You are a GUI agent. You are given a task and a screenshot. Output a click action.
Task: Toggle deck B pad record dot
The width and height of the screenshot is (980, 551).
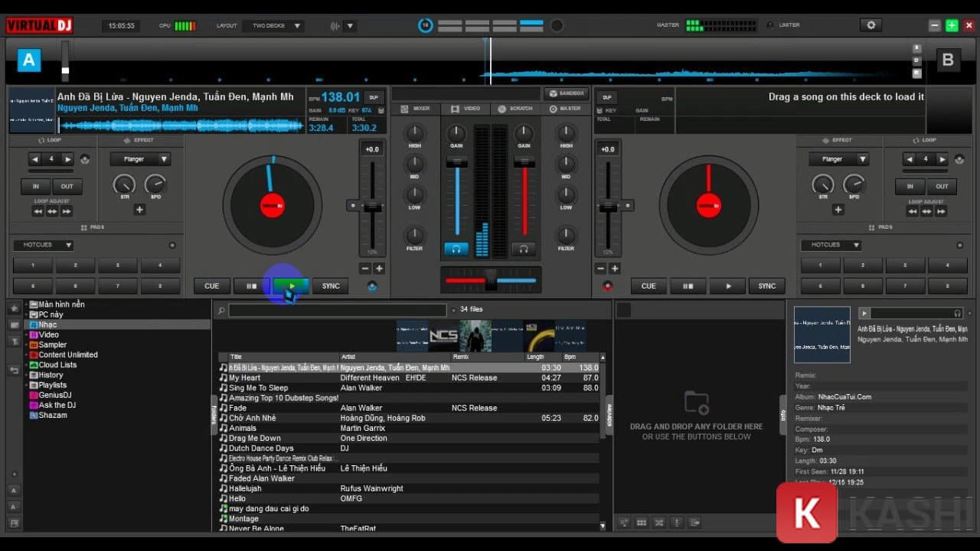coord(960,246)
